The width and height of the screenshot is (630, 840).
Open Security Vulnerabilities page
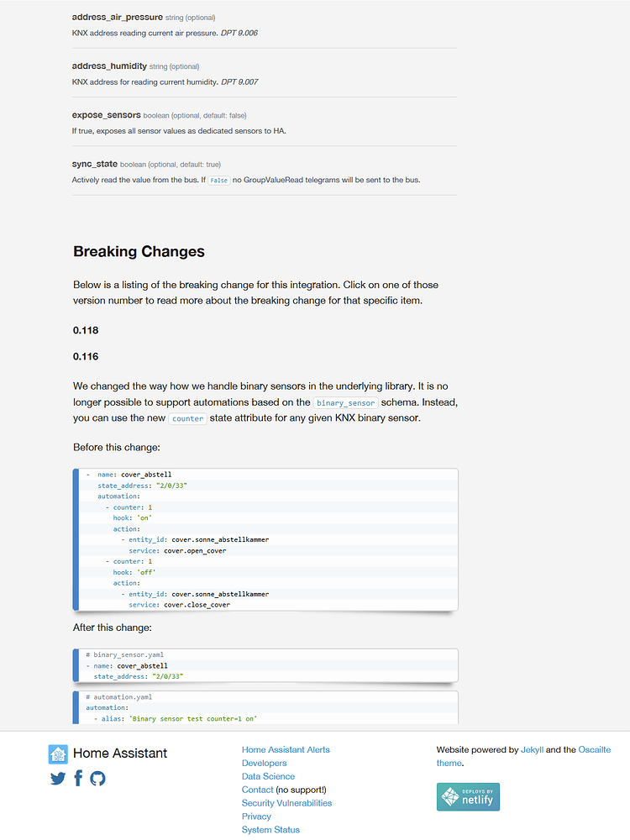point(287,802)
